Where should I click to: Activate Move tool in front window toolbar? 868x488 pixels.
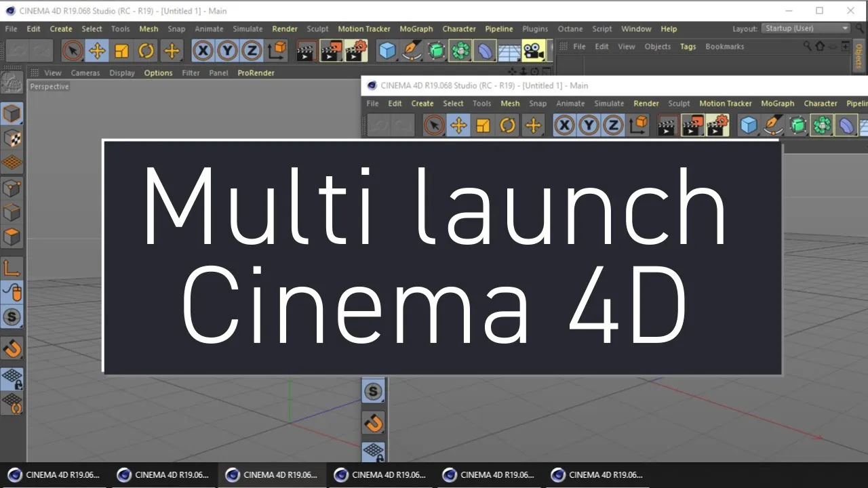[458, 125]
